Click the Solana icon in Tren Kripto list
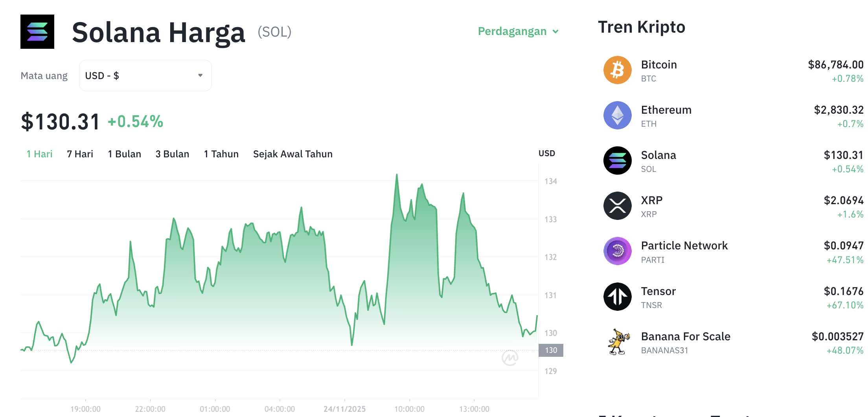This screenshot has height=417, width=868. tap(617, 161)
